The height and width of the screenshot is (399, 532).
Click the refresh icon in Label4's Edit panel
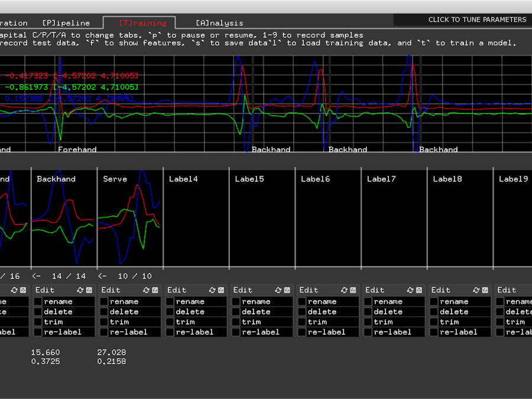point(212,290)
